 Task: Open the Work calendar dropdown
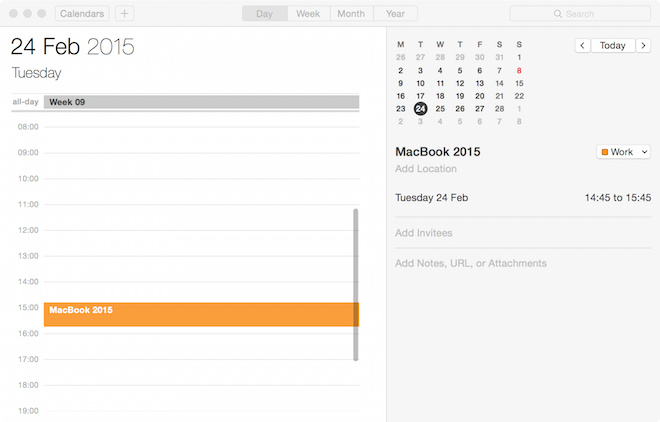pos(623,152)
